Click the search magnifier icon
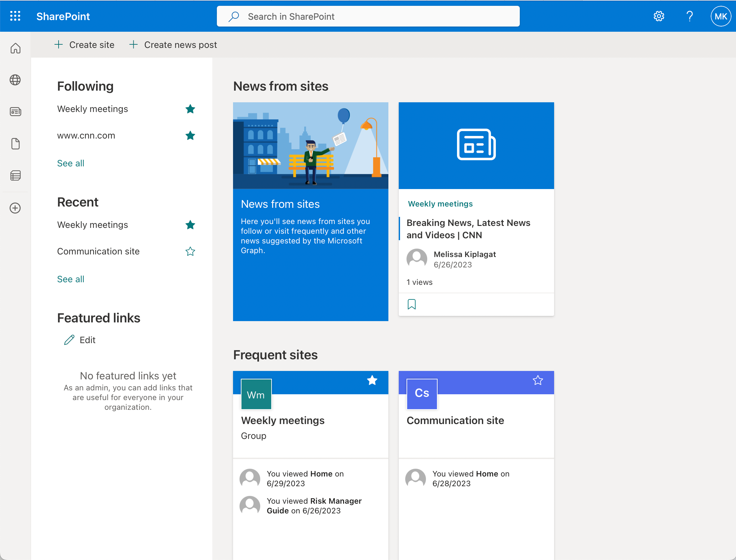This screenshot has width=736, height=560. [234, 16]
